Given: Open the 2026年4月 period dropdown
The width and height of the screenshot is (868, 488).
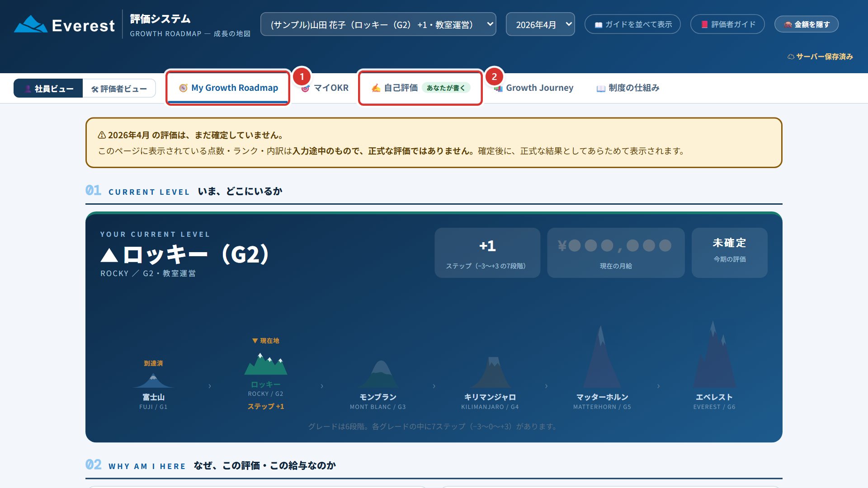Looking at the screenshot, I should pos(540,24).
